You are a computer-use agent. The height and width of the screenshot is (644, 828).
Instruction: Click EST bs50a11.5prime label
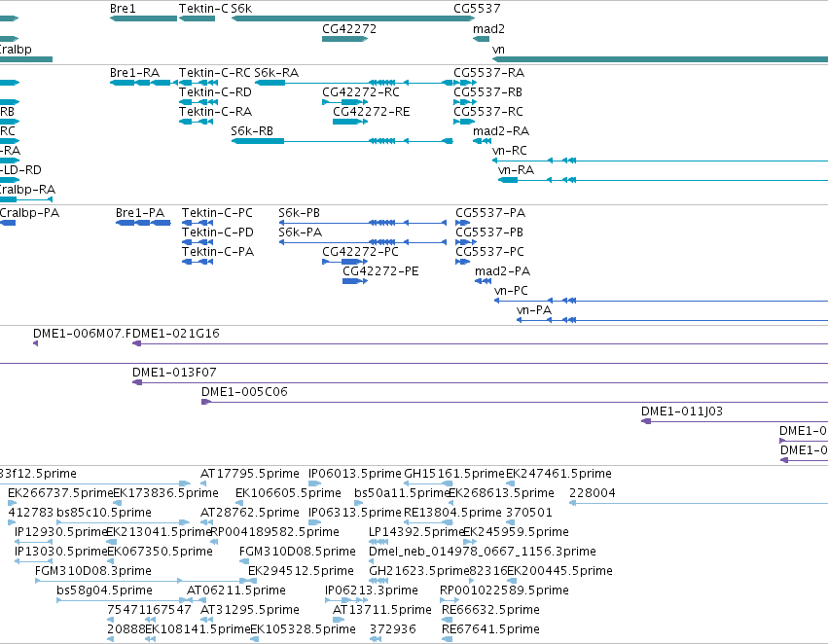pos(402,493)
